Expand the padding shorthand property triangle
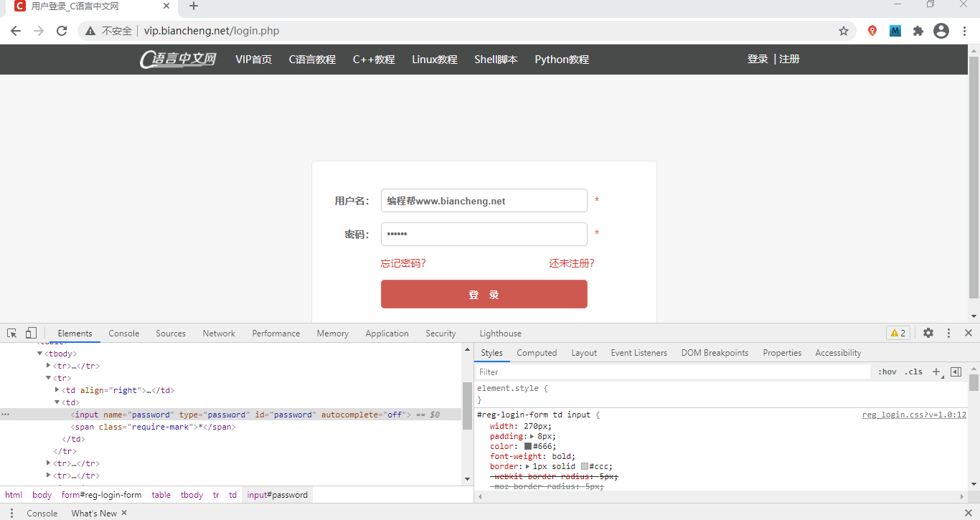The height and width of the screenshot is (520, 980). click(x=532, y=436)
